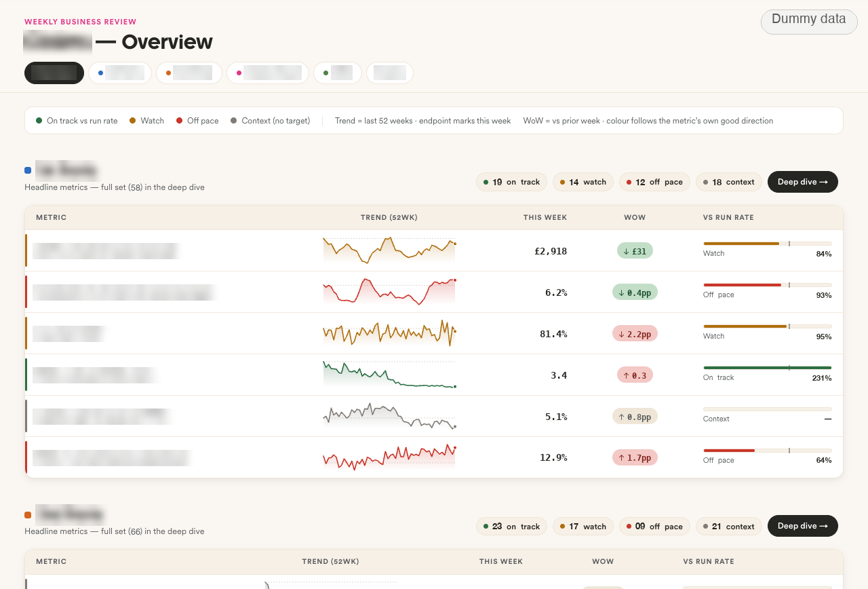Click the run rate bar showing 84%
868x589 pixels.
click(768, 243)
